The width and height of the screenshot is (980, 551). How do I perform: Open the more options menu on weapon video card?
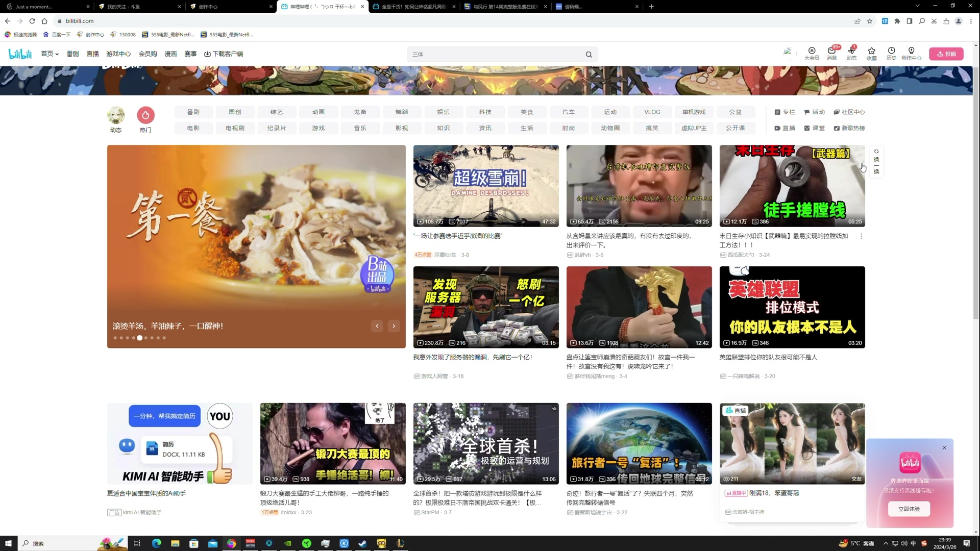(861, 236)
